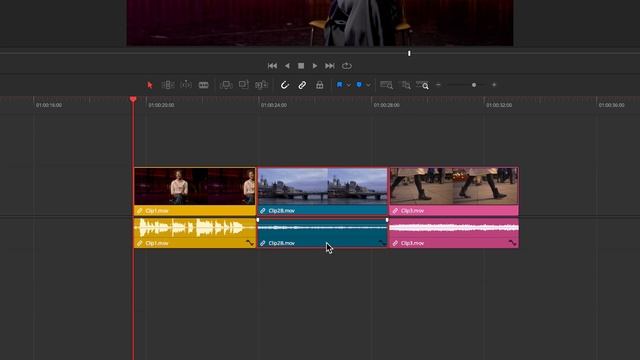Screen dimensions: 640x360
Task: Zoom in timeline with plus button
Action: pyautogui.click(x=494, y=85)
